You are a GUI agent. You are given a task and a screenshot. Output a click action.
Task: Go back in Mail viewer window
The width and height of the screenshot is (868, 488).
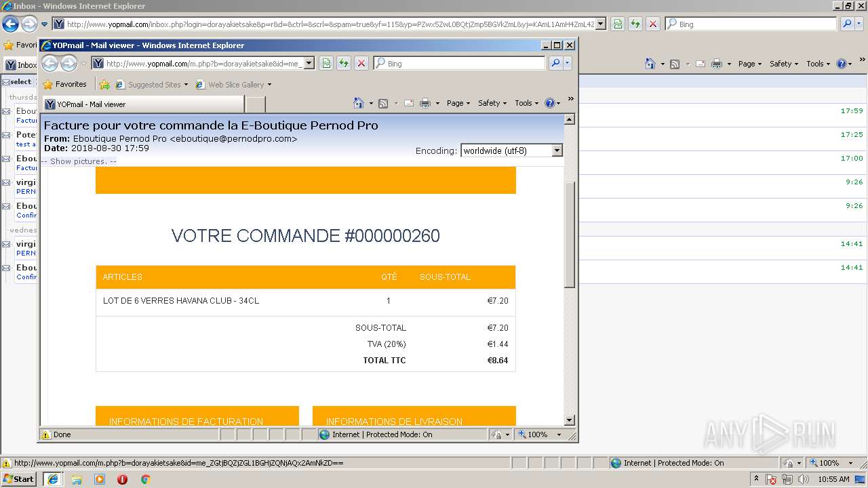coord(50,64)
